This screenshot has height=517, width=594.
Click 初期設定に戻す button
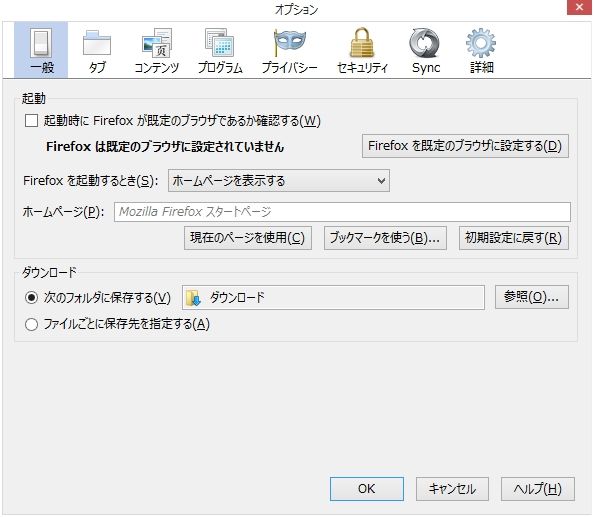[514, 238]
